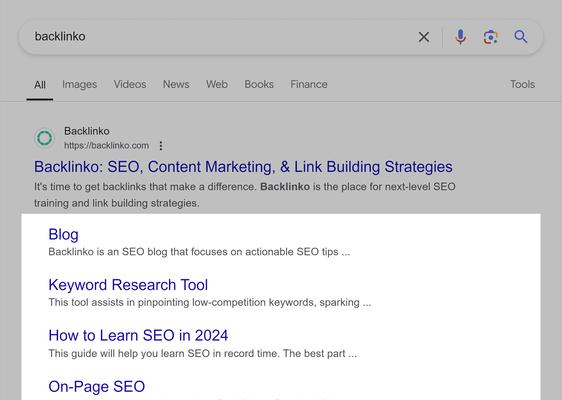Open the Web results tab
This screenshot has height=400, width=562.
[x=217, y=84]
